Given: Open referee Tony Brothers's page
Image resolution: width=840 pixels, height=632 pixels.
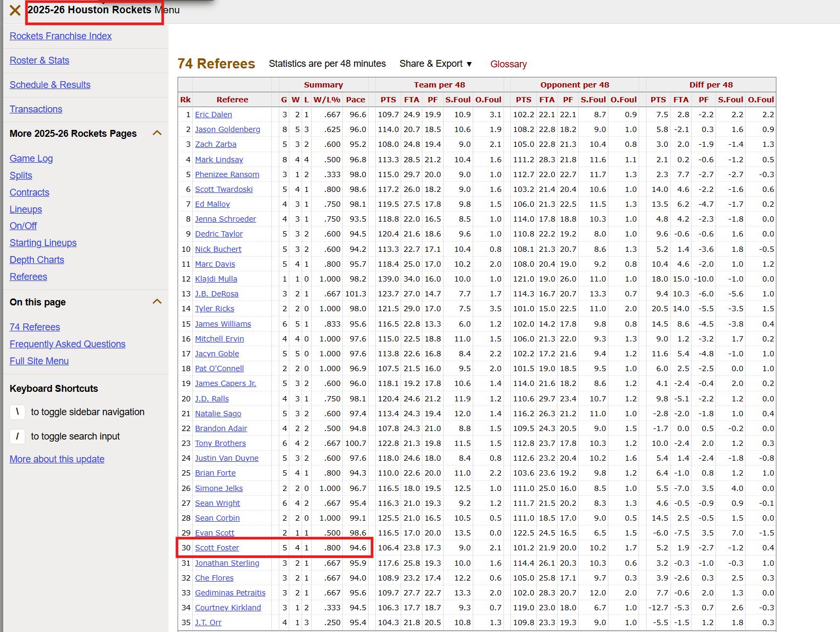Looking at the screenshot, I should [x=220, y=443].
